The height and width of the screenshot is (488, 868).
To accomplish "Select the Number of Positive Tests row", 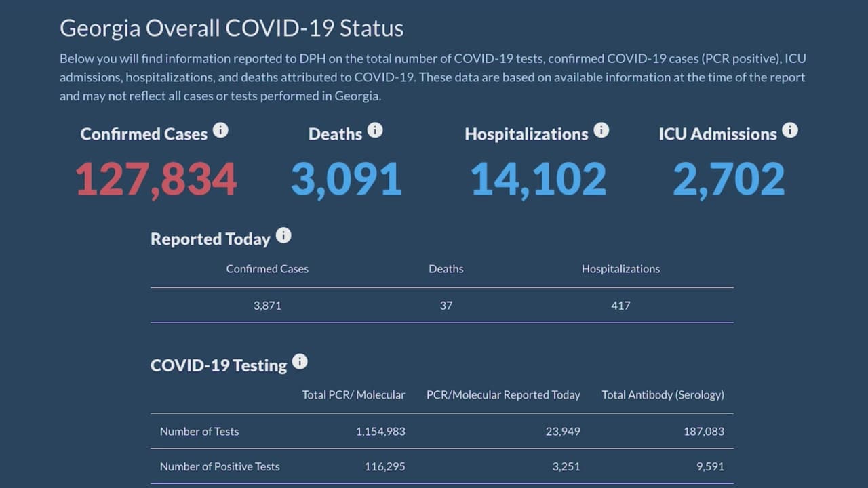I will pos(220,466).
